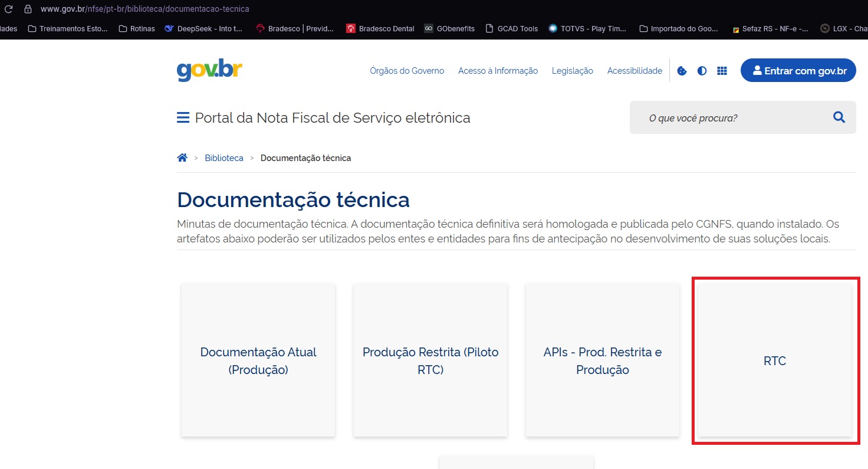Open Bradesco Dental bookmark

coord(380,28)
